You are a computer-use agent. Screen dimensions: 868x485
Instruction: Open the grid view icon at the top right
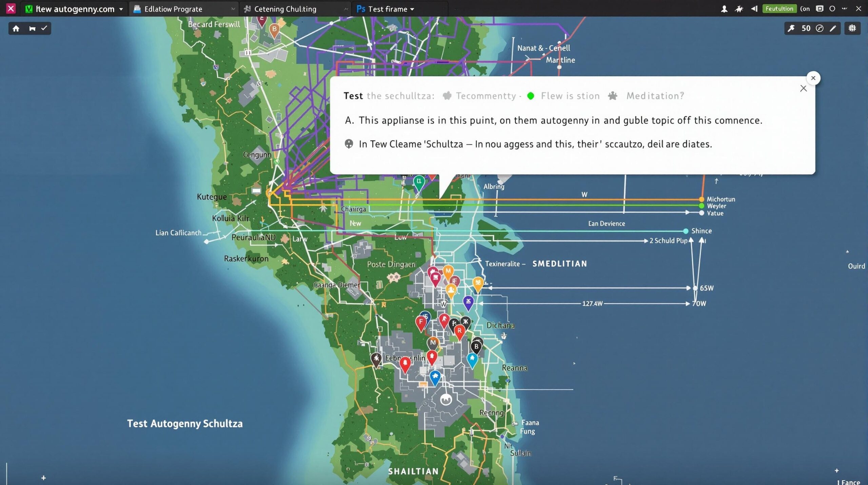pos(852,29)
